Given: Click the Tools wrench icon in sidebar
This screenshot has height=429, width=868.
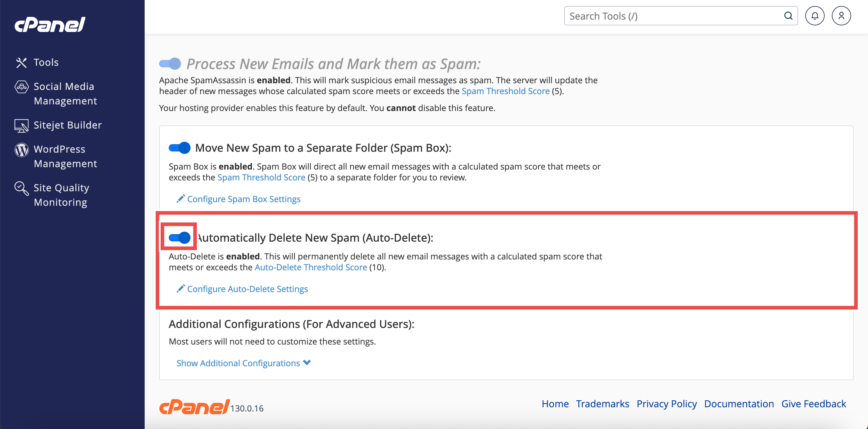Looking at the screenshot, I should pyautogui.click(x=21, y=62).
